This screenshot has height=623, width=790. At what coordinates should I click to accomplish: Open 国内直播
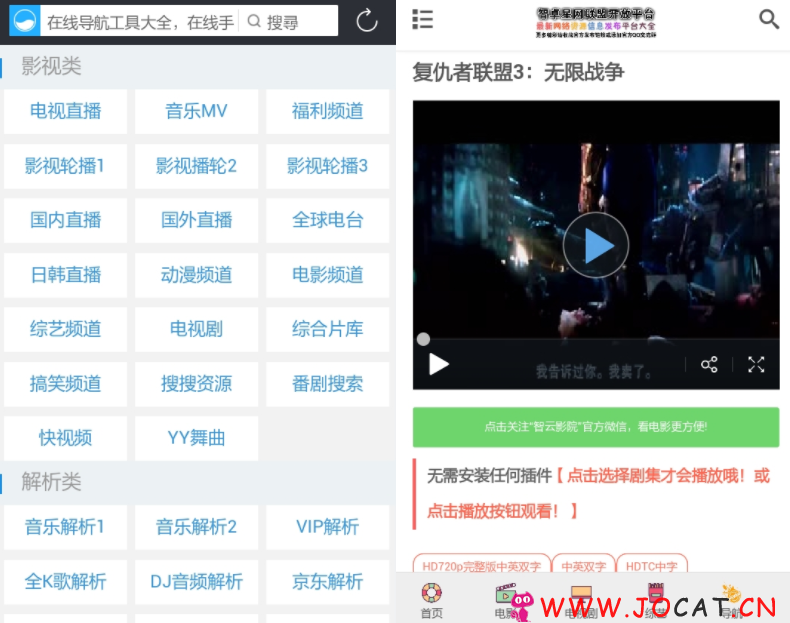(x=65, y=220)
